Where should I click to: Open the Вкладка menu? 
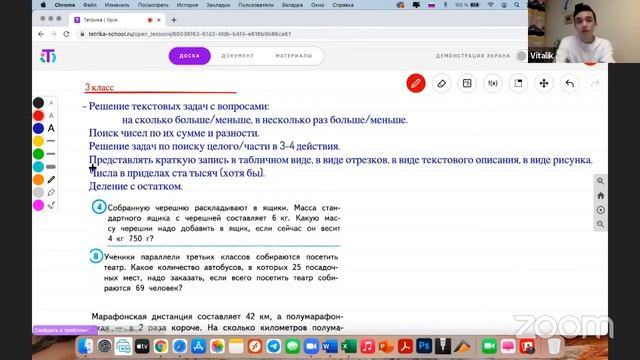292,5
